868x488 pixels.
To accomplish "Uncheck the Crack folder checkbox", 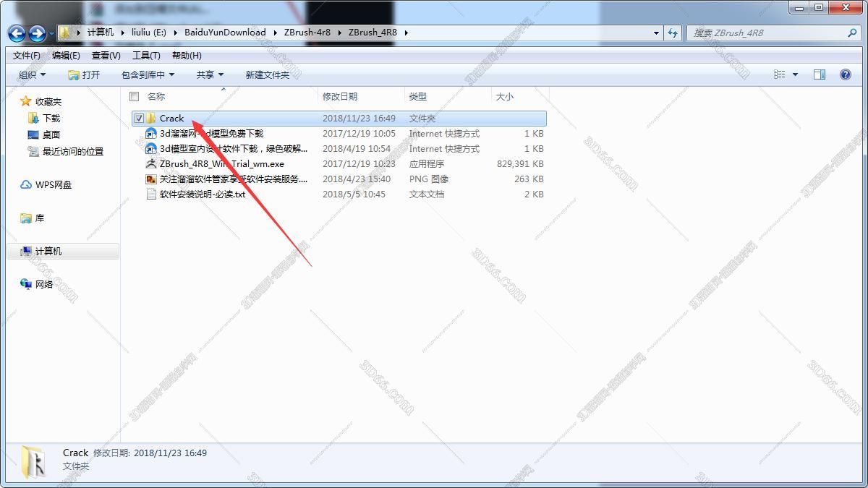I will click(x=139, y=118).
